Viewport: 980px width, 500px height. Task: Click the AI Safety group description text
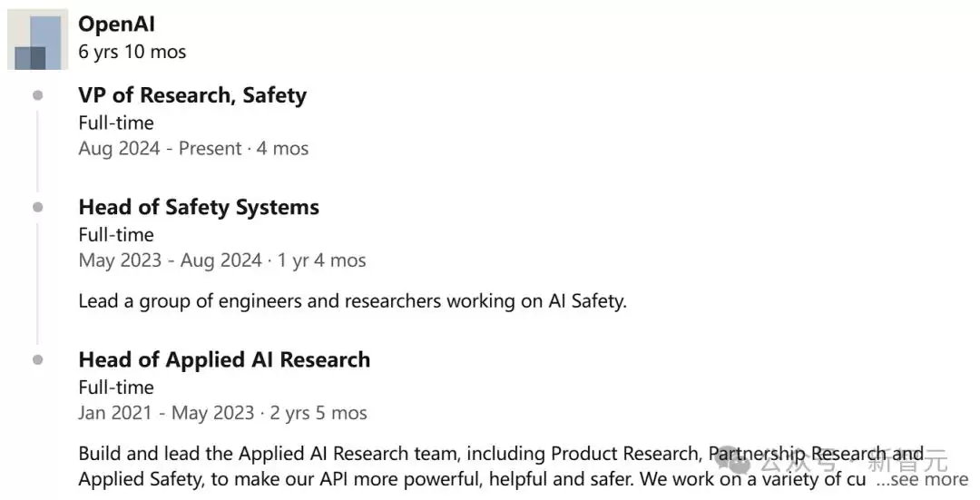tap(352, 301)
